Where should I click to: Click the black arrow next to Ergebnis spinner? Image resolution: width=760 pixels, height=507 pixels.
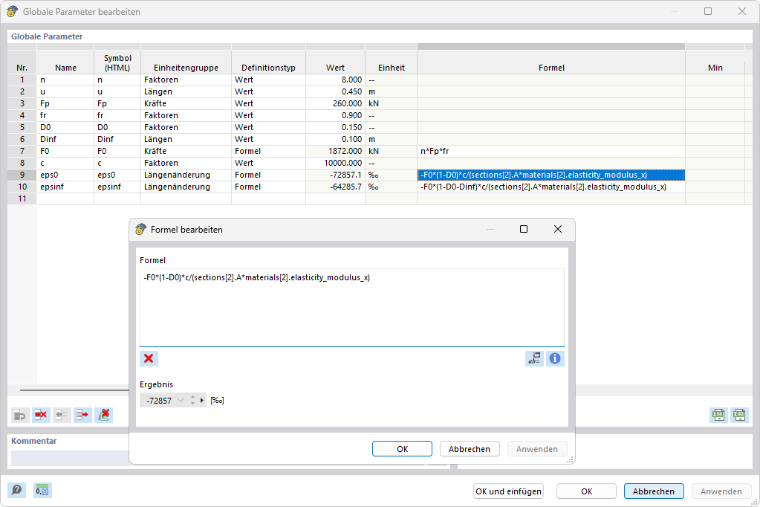(x=202, y=400)
